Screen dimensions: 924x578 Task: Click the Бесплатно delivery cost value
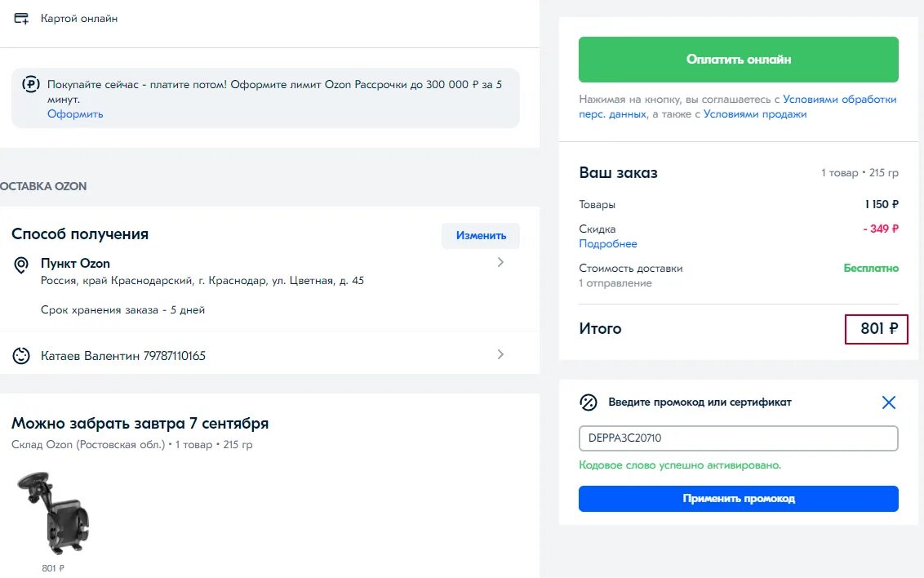point(871,268)
